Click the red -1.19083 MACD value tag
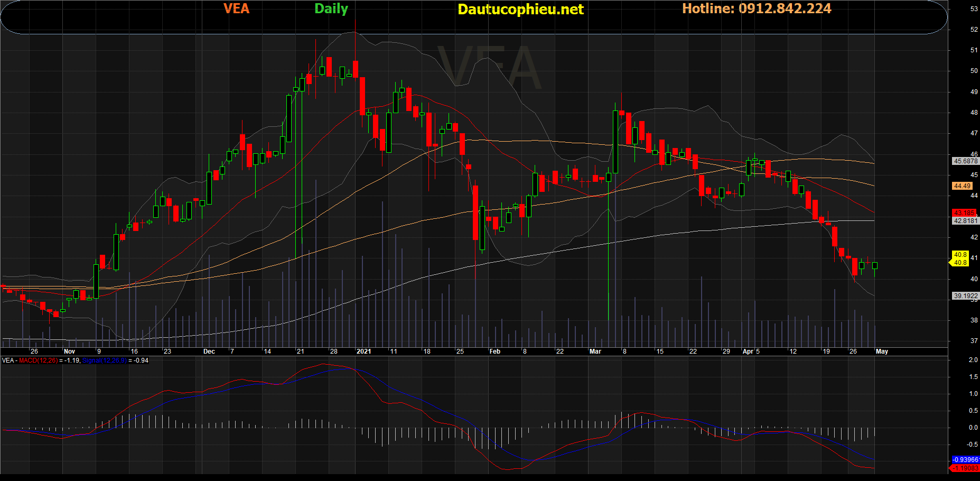980x481 pixels. coord(965,468)
